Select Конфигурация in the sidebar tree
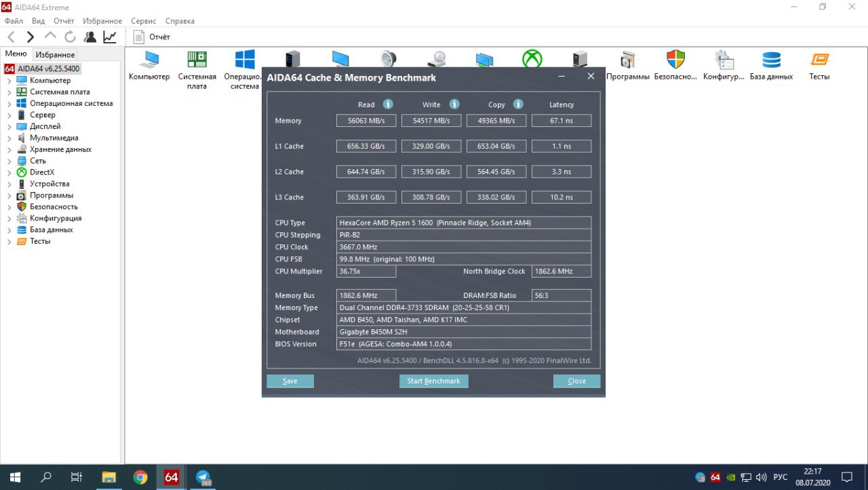Image resolution: width=868 pixels, height=490 pixels. point(56,219)
